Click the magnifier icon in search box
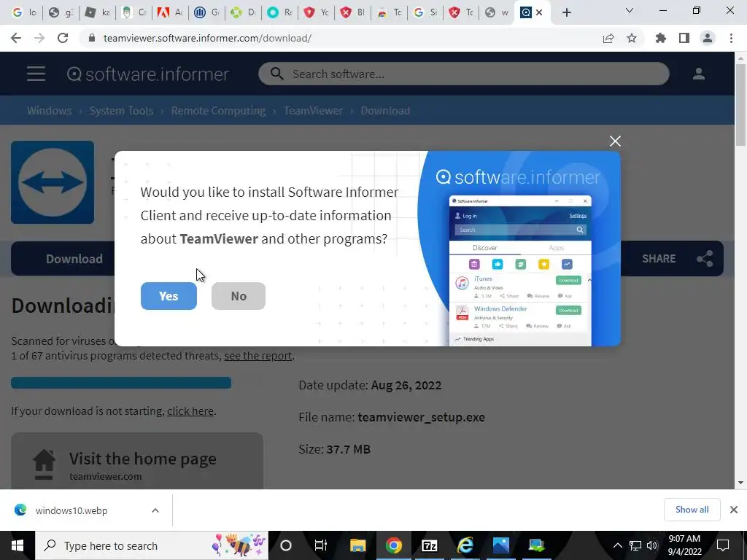Screen dimensions: 747x560 (x=276, y=74)
